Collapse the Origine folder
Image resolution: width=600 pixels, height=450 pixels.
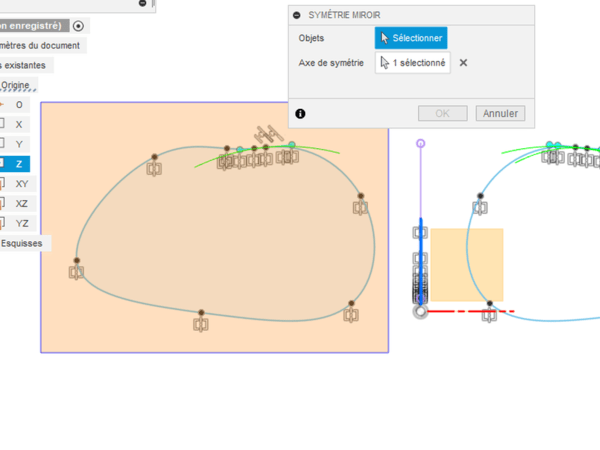pos(18,85)
